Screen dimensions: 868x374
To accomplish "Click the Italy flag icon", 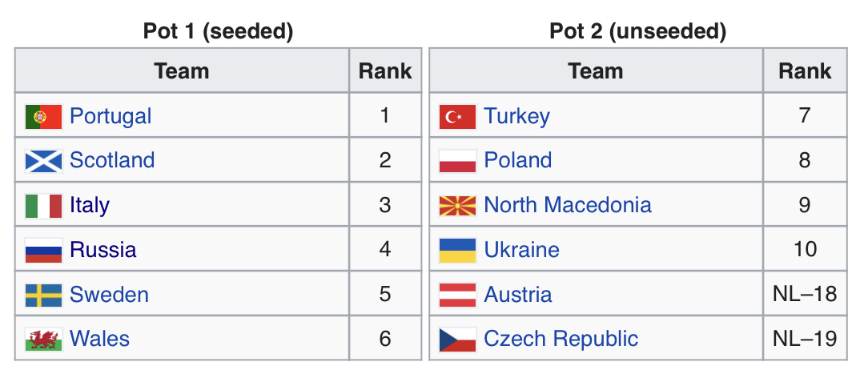I will click(x=43, y=206).
